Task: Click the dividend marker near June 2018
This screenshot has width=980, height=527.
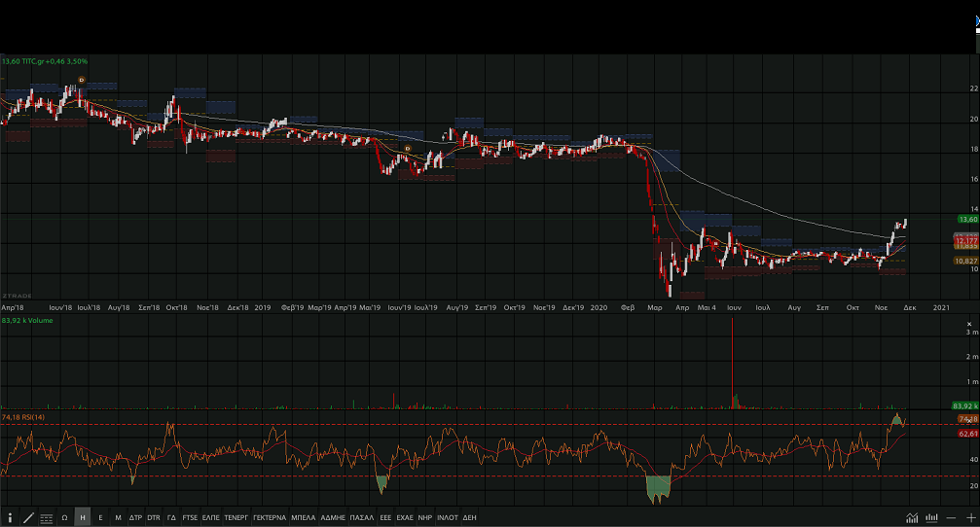Action: point(82,80)
